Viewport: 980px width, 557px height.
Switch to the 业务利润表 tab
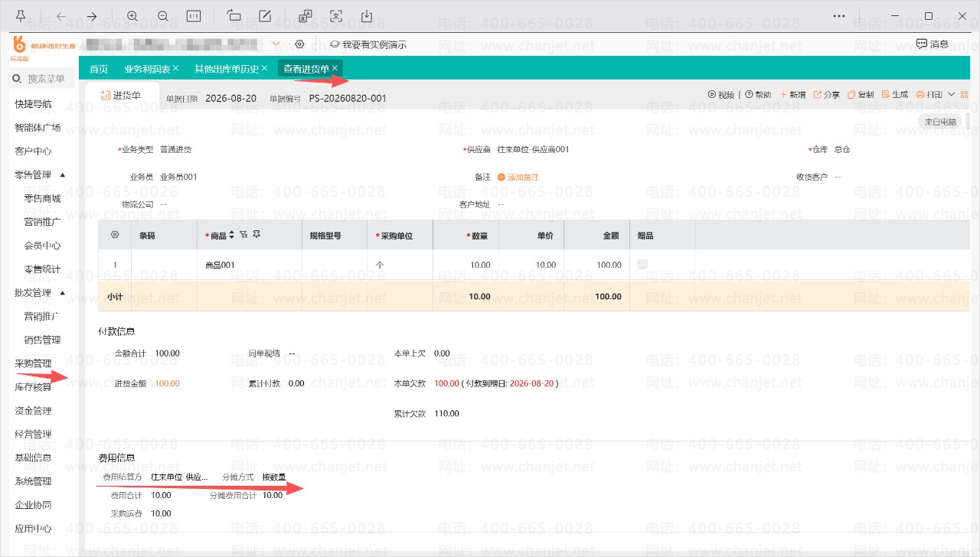click(147, 69)
